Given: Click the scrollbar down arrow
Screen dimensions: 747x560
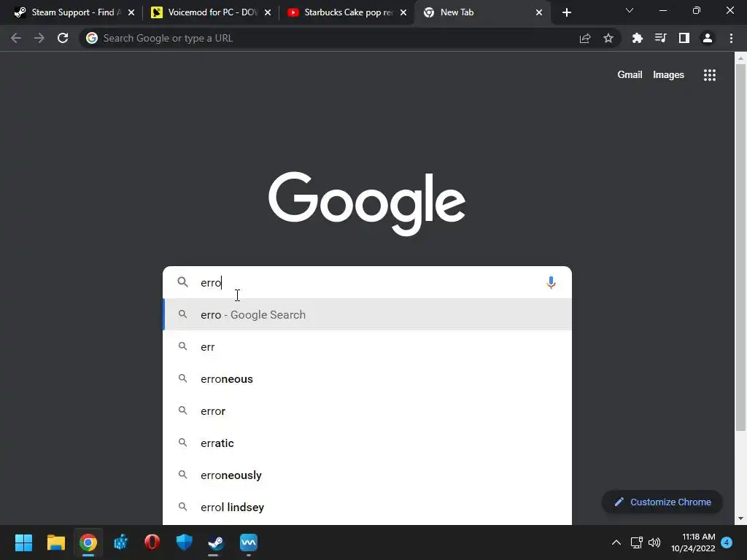Looking at the screenshot, I should coord(740,518).
